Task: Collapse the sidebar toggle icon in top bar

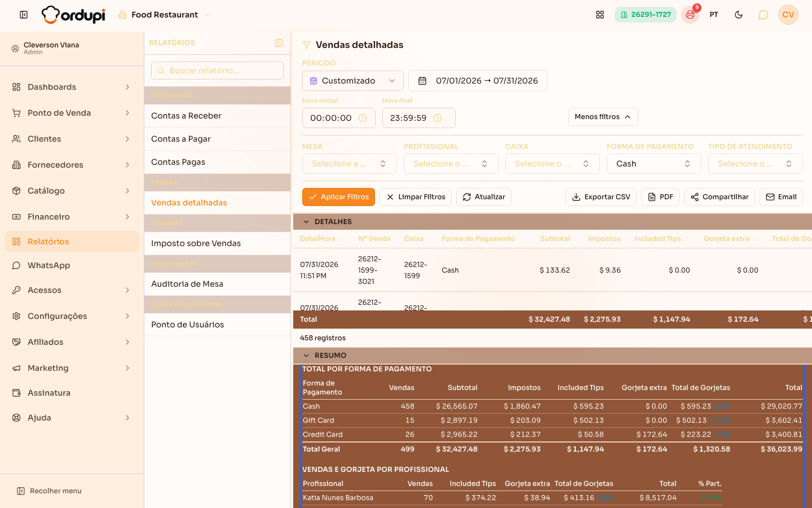Action: click(x=24, y=15)
